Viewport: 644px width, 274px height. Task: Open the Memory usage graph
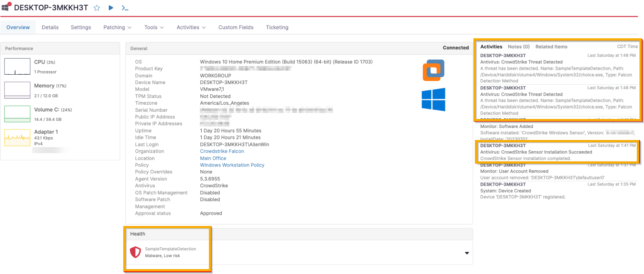pyautogui.click(x=17, y=90)
